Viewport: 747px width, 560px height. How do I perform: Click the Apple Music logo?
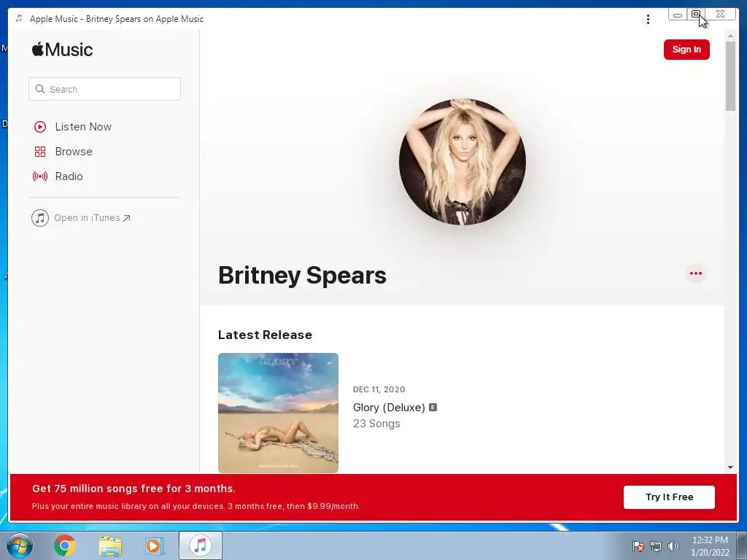click(x=63, y=50)
